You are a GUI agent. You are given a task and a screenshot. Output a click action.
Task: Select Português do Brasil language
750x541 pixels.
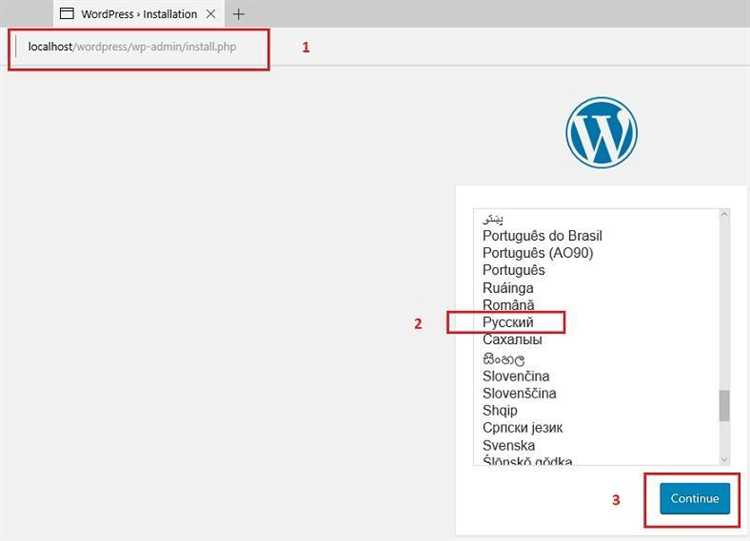(x=542, y=236)
